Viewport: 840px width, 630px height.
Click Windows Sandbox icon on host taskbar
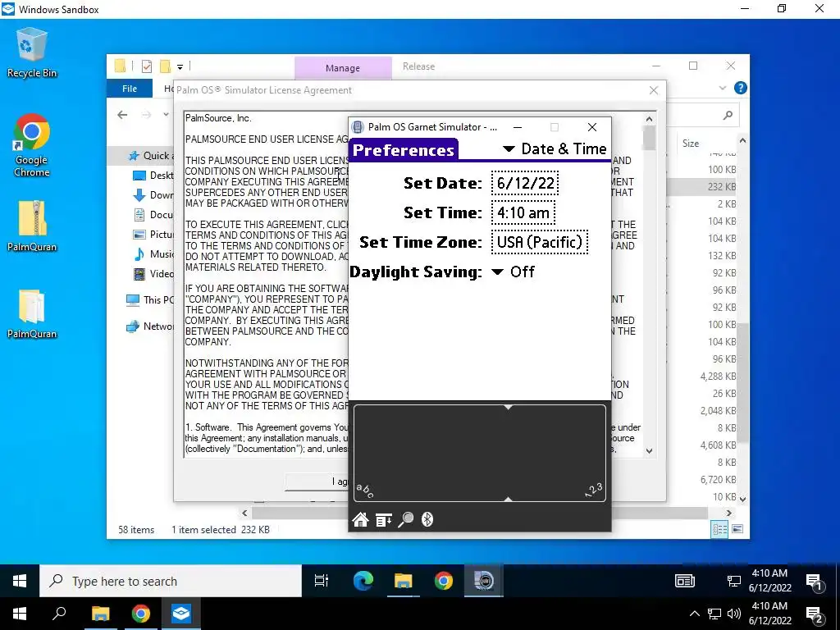click(x=181, y=614)
